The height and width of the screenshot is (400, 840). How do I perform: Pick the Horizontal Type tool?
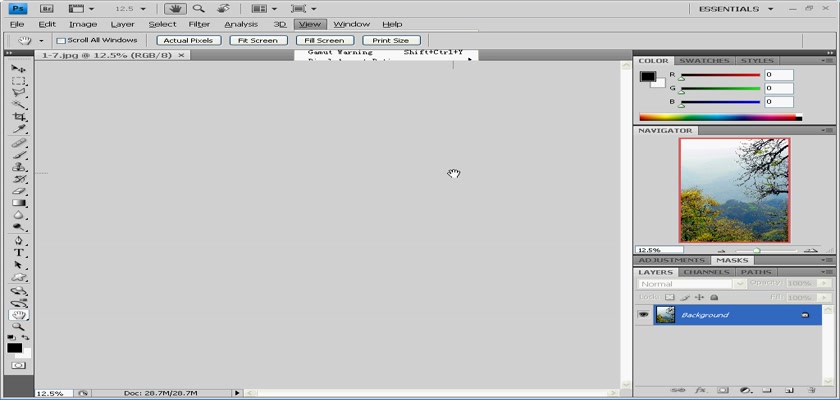19,253
